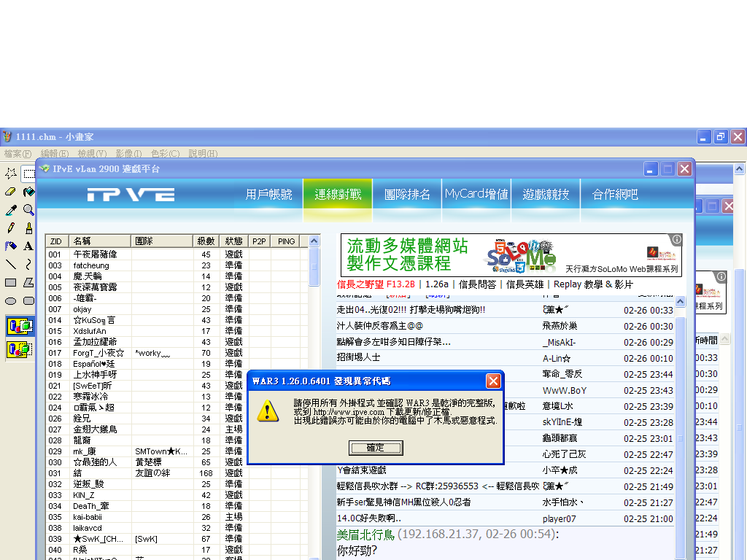747x560 pixels.
Task: Select the Pencil tool
Action: (x=10, y=227)
